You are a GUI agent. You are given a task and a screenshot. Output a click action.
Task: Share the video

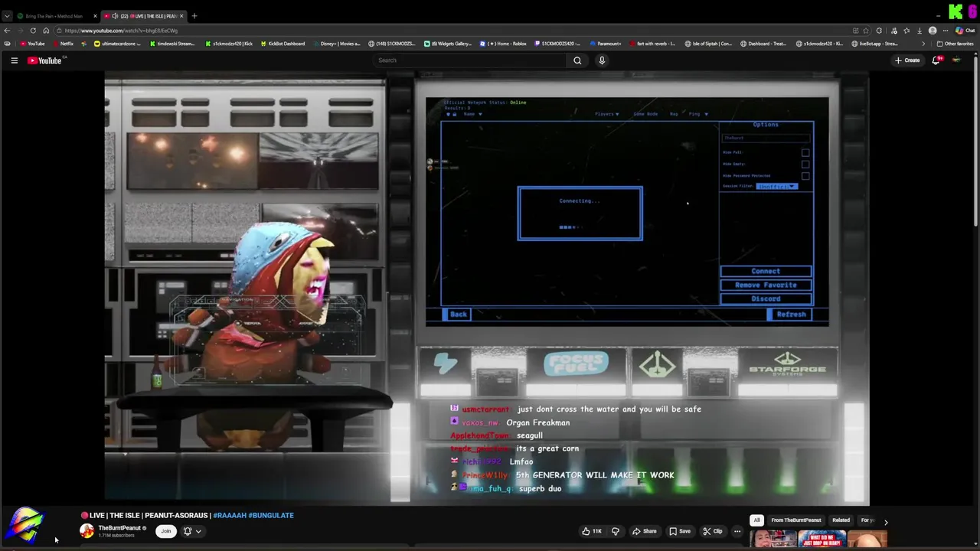coord(644,531)
